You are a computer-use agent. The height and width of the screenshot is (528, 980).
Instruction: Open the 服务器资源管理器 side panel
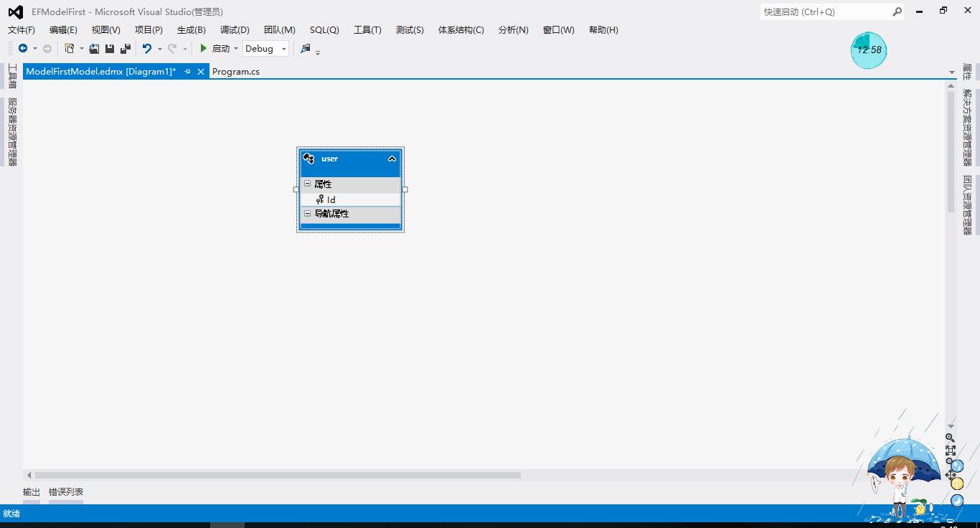click(12, 132)
